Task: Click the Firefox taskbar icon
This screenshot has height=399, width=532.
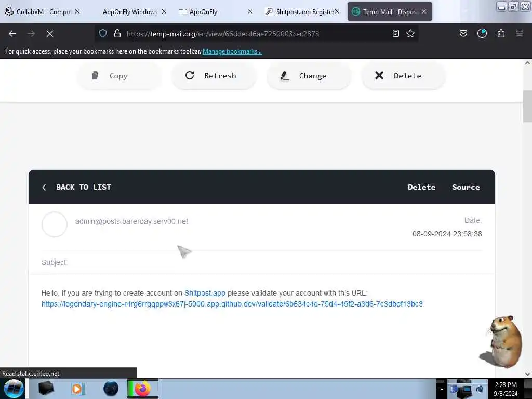Action: [x=143, y=389]
